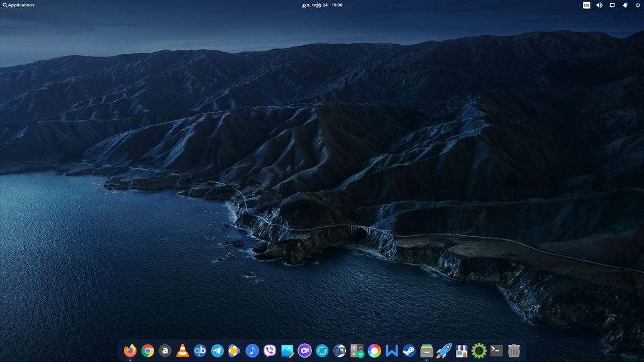Image resolution: width=644 pixels, height=362 pixels.
Task: Open Google Chrome in the dock
Action: (148, 351)
